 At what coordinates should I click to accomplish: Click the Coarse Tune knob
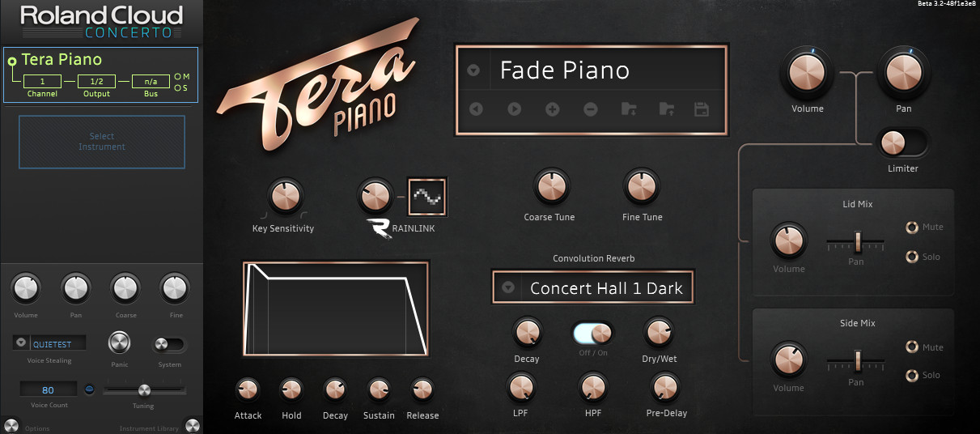tap(550, 186)
